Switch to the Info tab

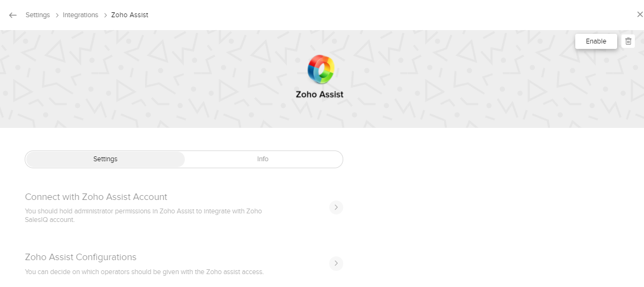pyautogui.click(x=263, y=159)
